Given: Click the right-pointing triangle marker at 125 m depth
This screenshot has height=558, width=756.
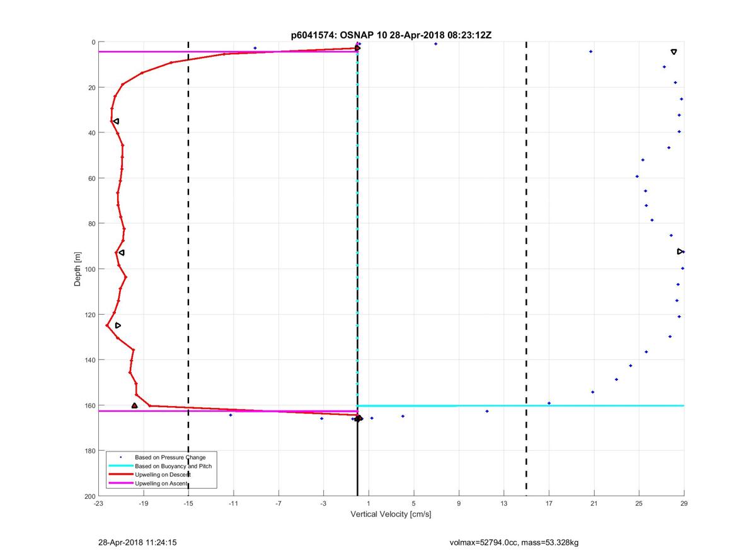Looking at the screenshot, I should [118, 325].
